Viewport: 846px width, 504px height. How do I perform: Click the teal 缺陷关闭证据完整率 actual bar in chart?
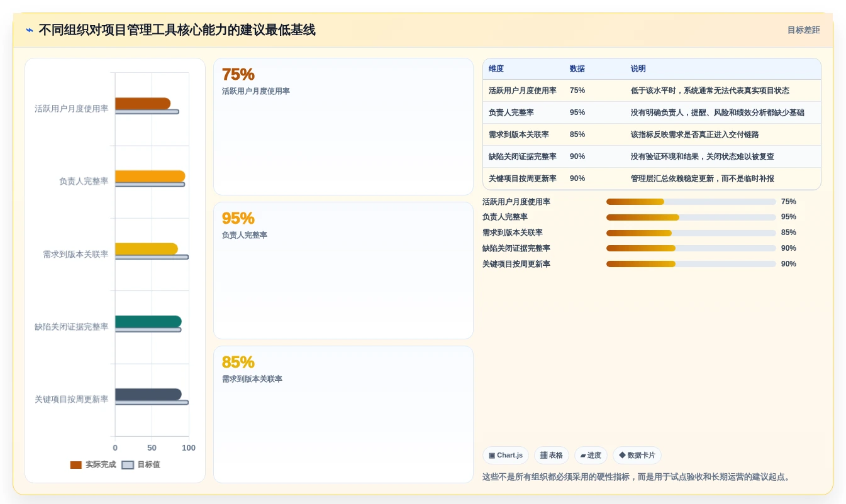pos(148,322)
